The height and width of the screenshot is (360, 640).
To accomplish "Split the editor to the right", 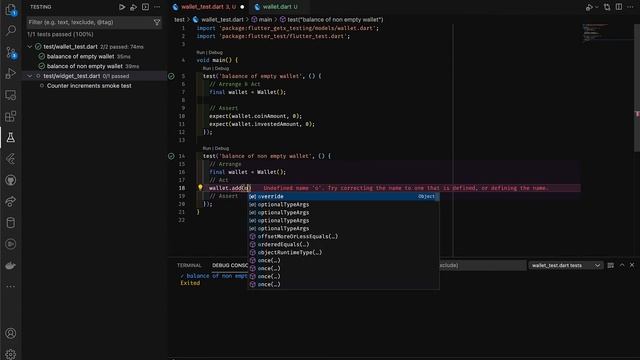I will 619,7.
